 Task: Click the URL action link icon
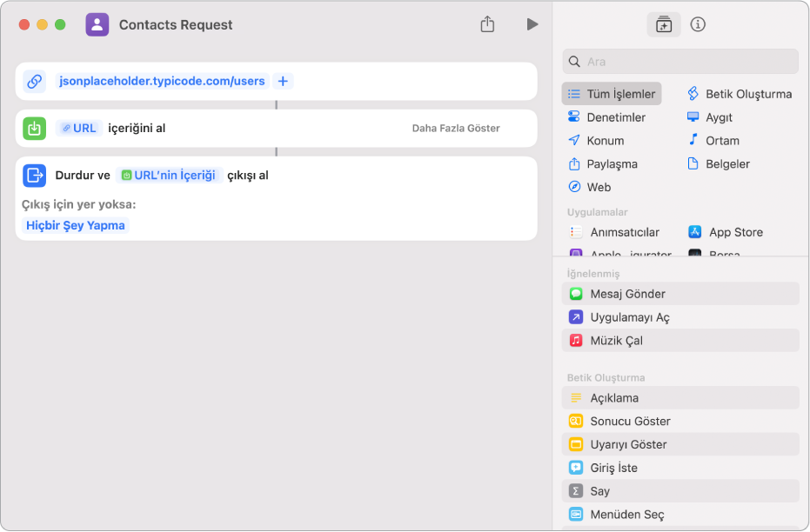[x=34, y=81]
